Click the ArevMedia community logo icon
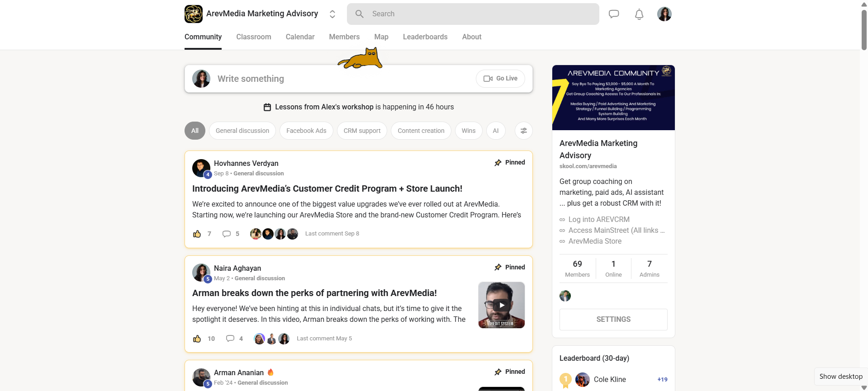Image resolution: width=868 pixels, height=391 pixels. (194, 14)
